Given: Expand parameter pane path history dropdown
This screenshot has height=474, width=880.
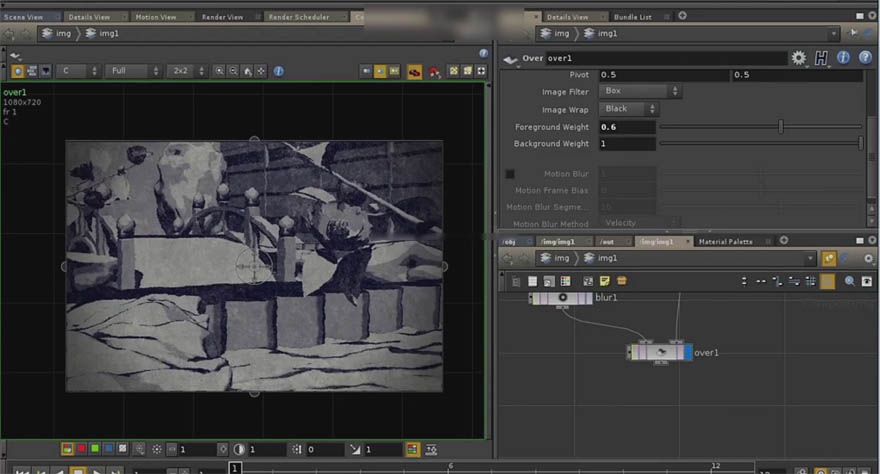Looking at the screenshot, I should [833, 34].
